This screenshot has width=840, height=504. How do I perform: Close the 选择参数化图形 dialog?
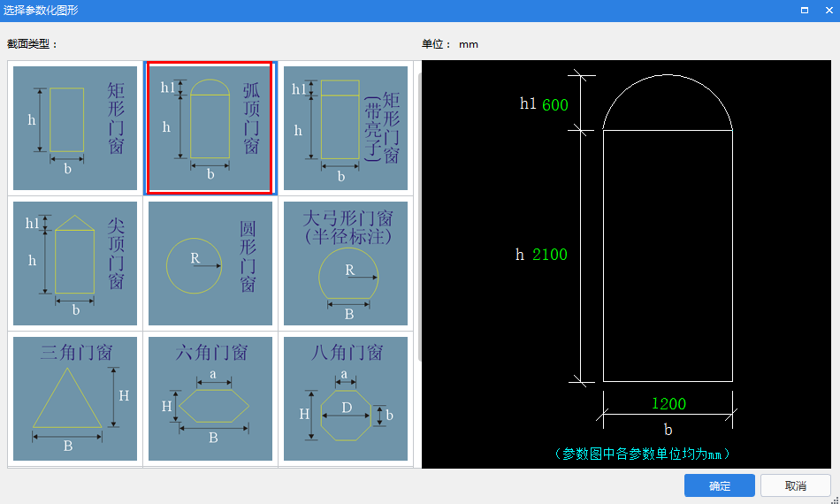[x=829, y=11]
